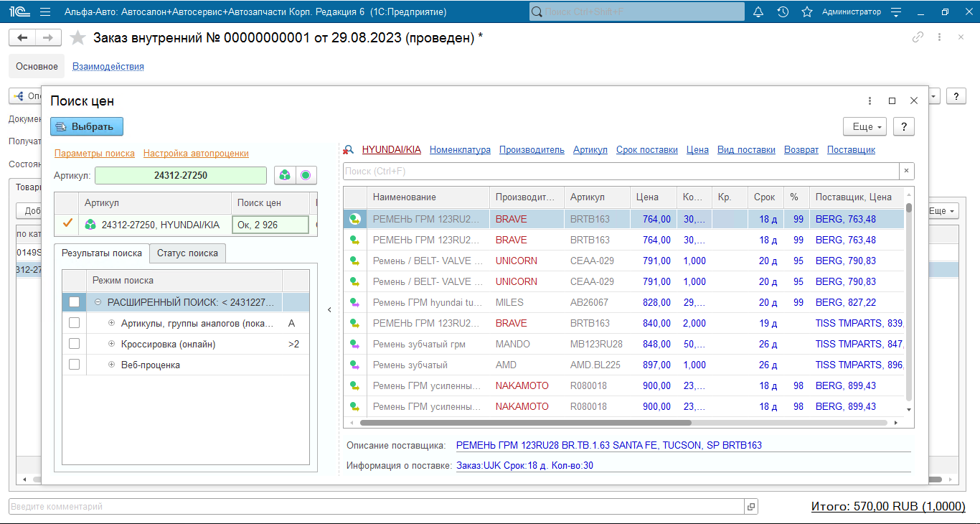This screenshot has width=980, height=524.
Task: Open the dropdown arrow beside the document help button
Action: click(x=934, y=96)
